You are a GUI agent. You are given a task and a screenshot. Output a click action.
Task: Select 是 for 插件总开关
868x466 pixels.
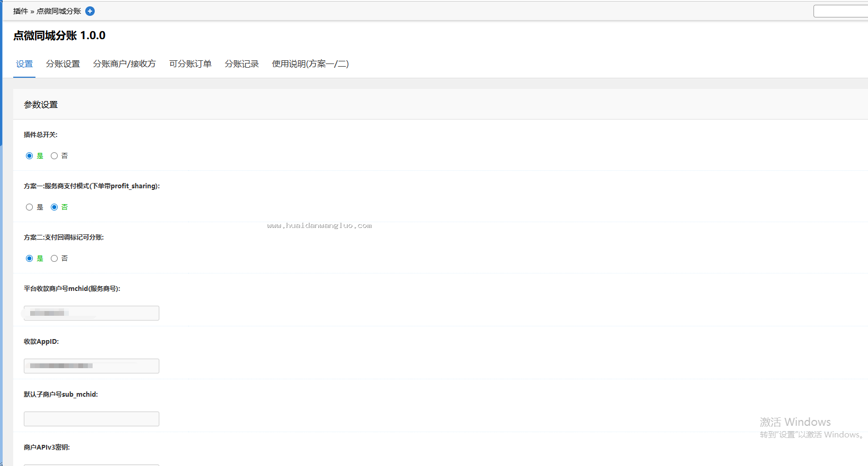pos(29,156)
